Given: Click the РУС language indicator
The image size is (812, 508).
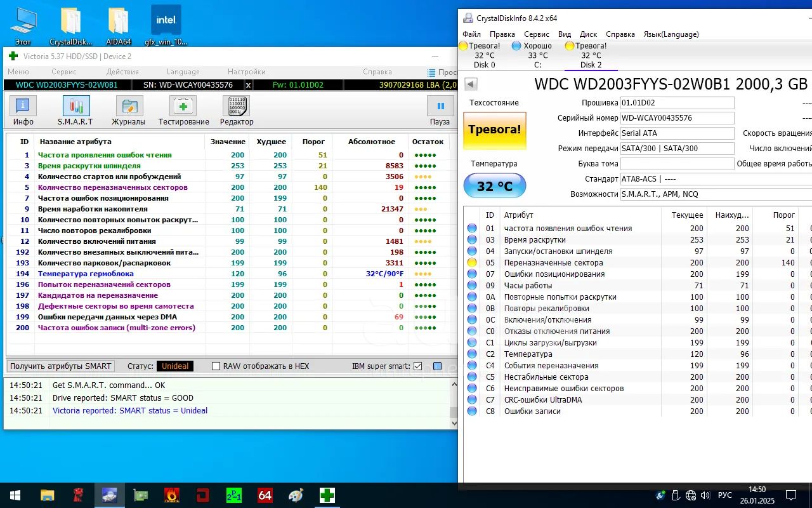Looking at the screenshot, I should [724, 495].
